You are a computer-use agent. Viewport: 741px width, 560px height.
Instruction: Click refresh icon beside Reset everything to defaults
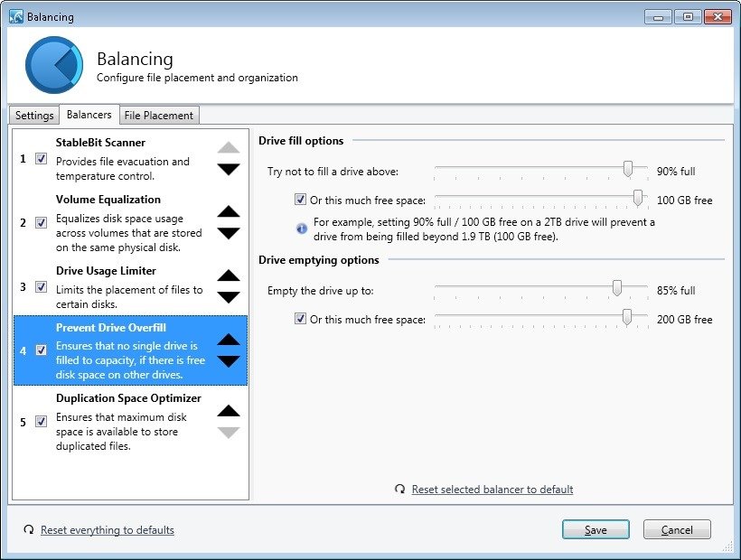pos(29,529)
